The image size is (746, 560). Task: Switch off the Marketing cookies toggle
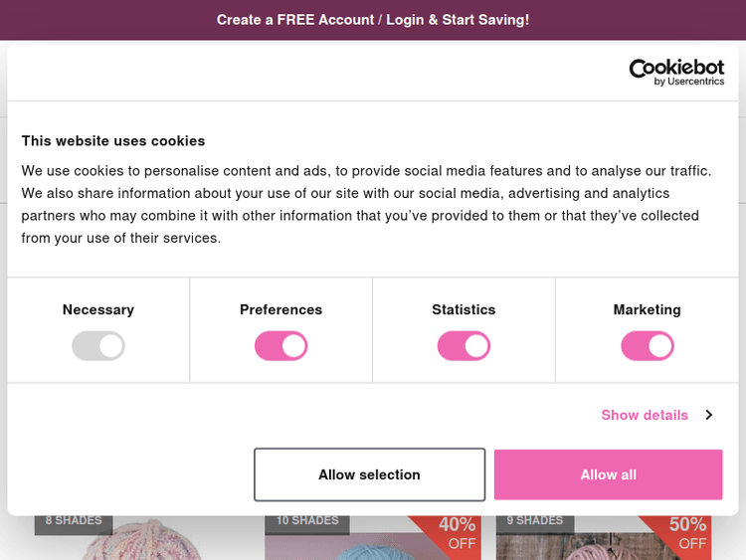647,346
